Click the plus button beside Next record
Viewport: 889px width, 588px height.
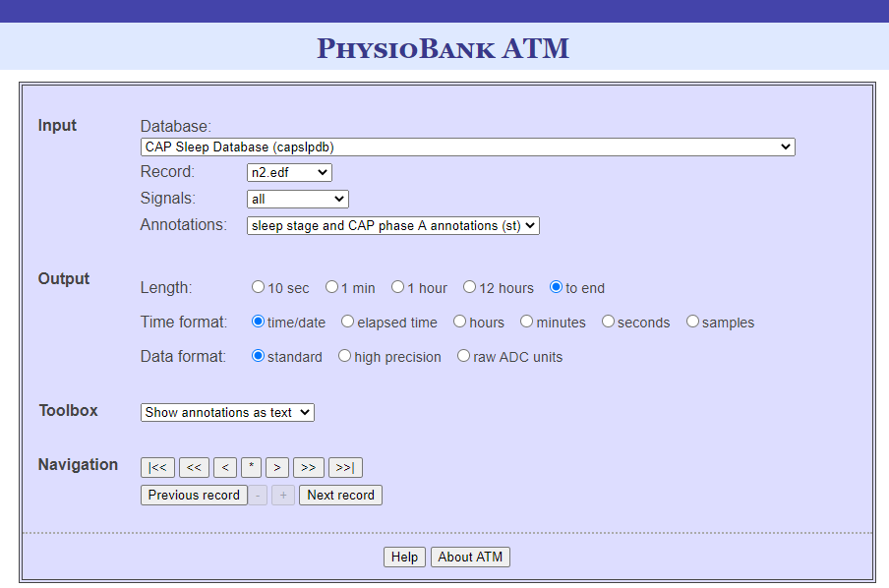point(283,495)
